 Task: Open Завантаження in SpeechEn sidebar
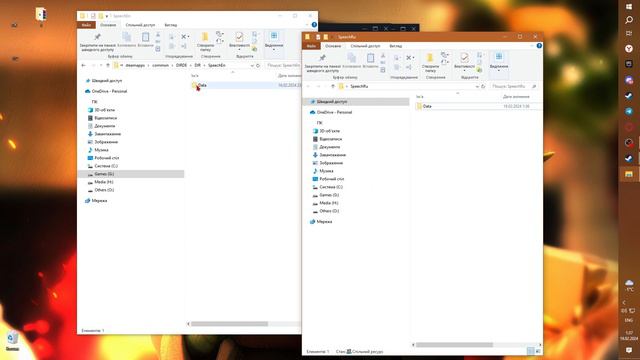107,134
